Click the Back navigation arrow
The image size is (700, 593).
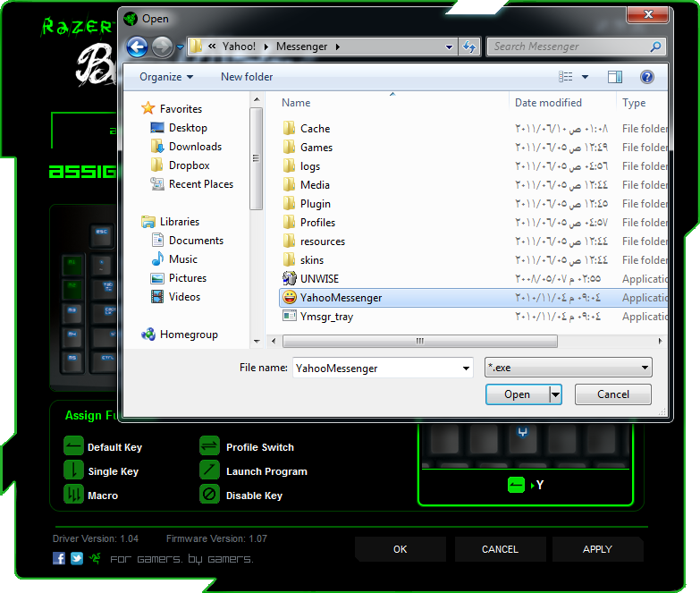[137, 47]
